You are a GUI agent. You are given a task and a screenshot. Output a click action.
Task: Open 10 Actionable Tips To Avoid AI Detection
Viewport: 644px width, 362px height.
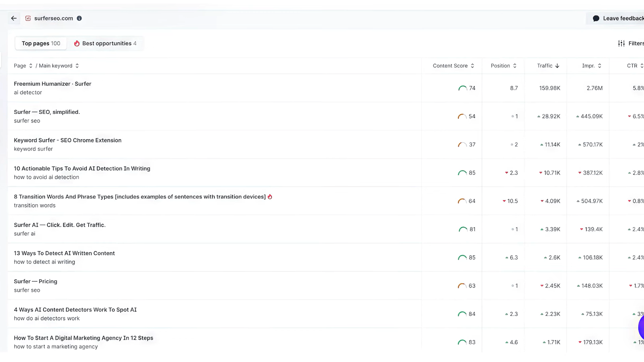(82, 169)
